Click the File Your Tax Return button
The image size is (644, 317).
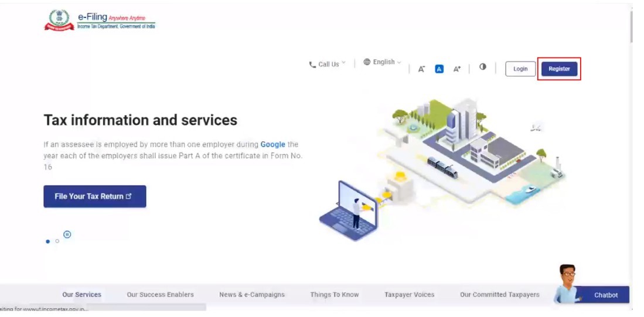(94, 196)
